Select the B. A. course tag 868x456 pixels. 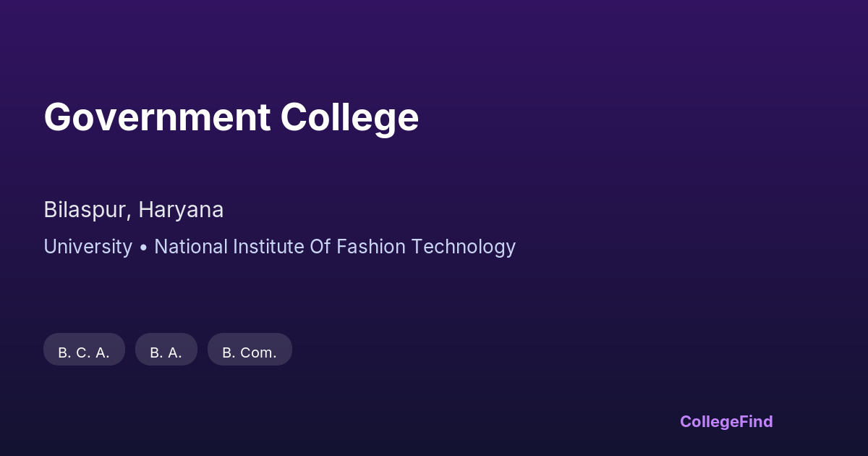pyautogui.click(x=166, y=350)
